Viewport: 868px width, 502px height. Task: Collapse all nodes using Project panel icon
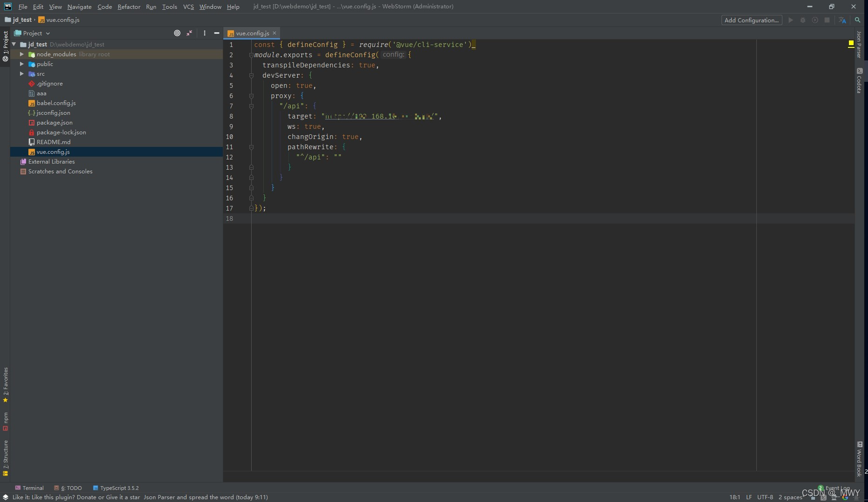[189, 33]
